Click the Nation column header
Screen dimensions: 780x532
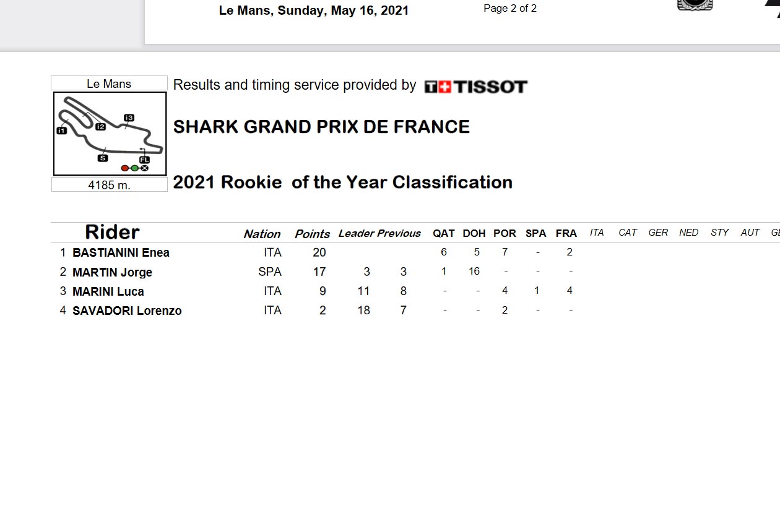tap(262, 234)
